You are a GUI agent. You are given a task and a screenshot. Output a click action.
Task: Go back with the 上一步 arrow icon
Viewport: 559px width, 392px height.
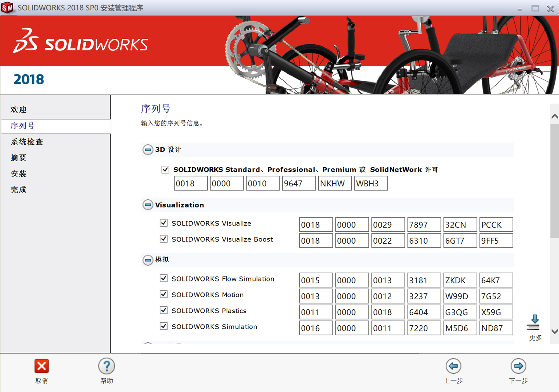pos(453,366)
